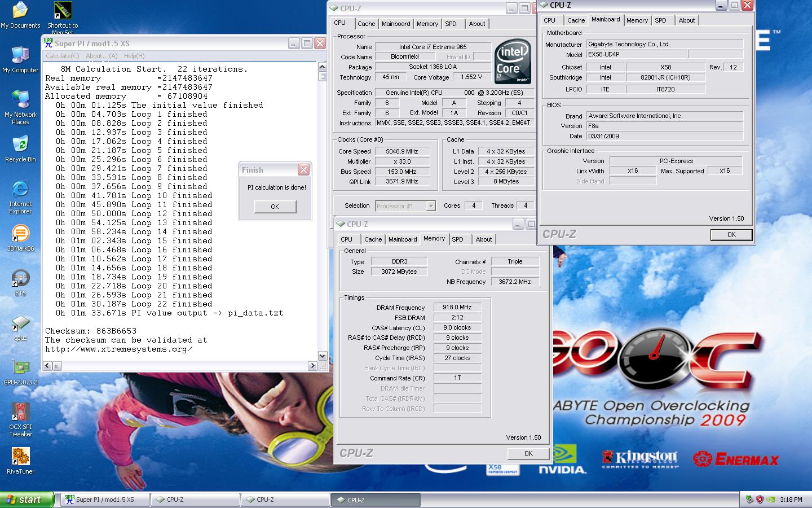Select CPU tab in the memory CPU-Z window
Image resolution: width=812 pixels, height=508 pixels.
pyautogui.click(x=347, y=239)
